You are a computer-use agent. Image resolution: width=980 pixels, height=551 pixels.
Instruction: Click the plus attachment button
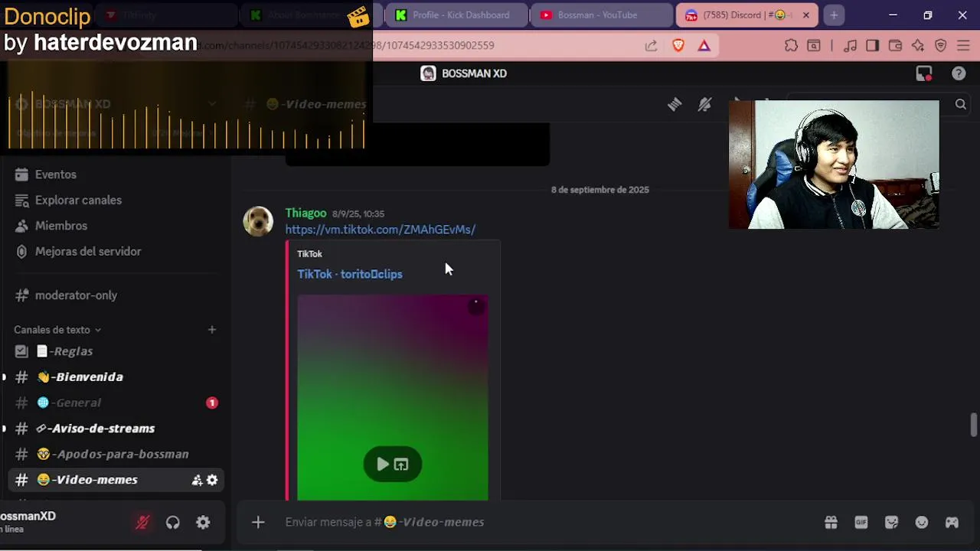(258, 522)
